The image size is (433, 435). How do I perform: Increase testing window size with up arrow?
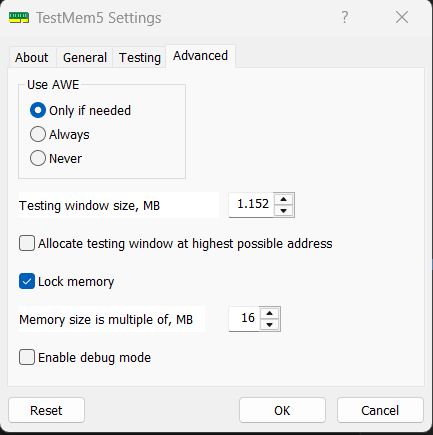[x=284, y=199]
